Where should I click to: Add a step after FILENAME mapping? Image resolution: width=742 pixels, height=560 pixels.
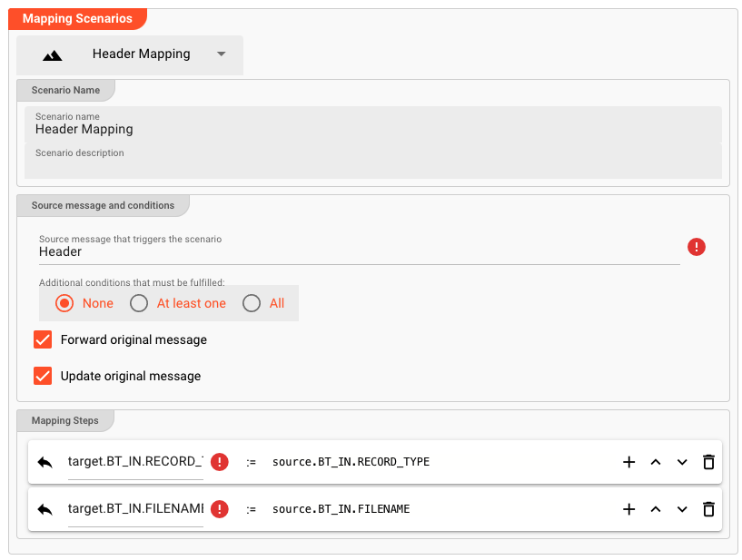628,509
